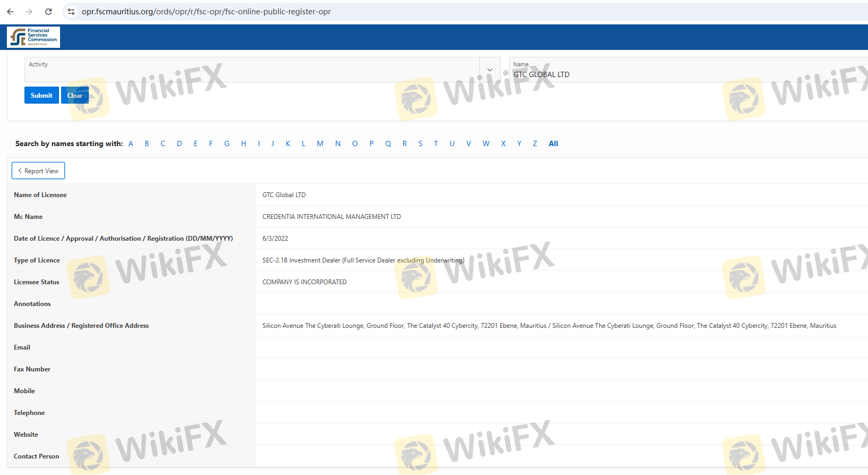
Task: Filter names starting with X
Action: coord(503,143)
